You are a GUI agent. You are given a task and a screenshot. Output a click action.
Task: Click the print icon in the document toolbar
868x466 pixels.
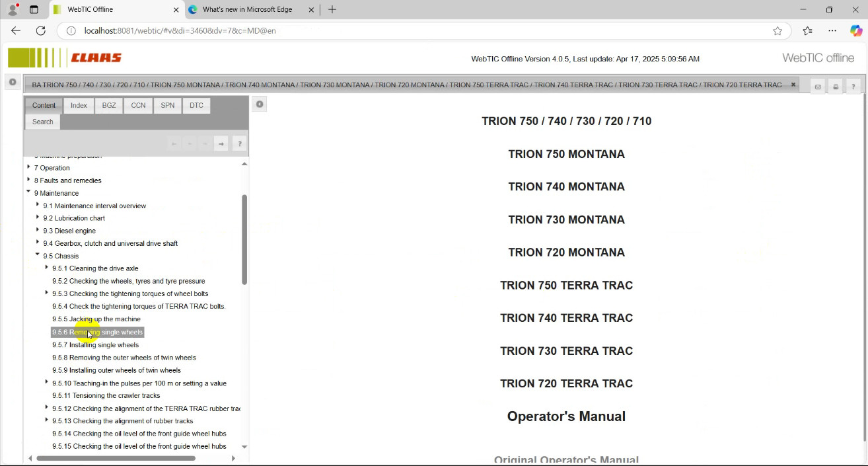click(x=836, y=87)
